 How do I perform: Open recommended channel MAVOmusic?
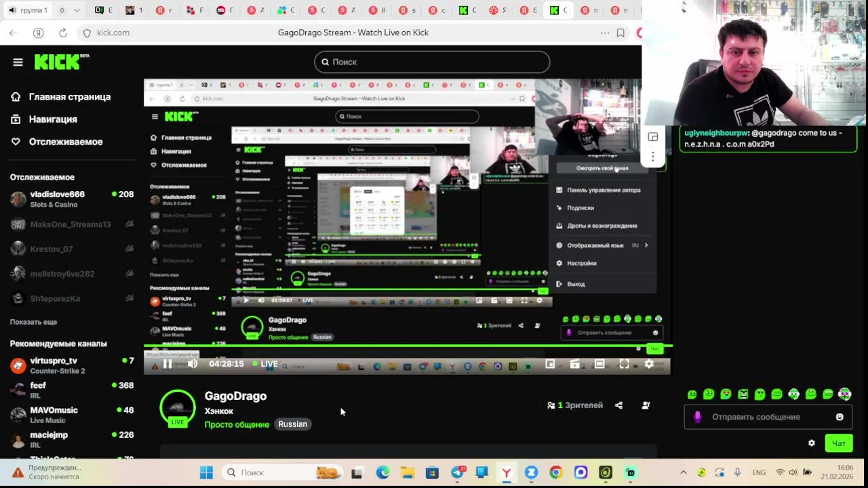[71, 415]
